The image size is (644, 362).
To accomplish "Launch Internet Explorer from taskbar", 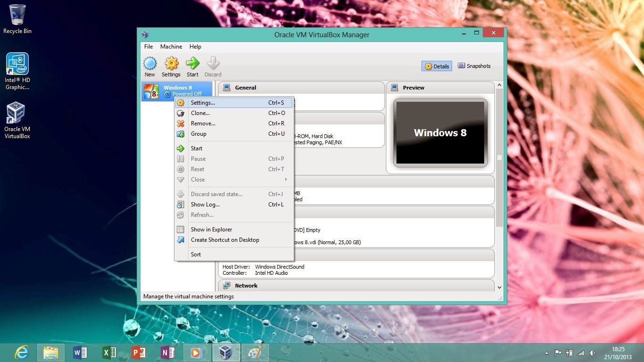I will coord(21,353).
